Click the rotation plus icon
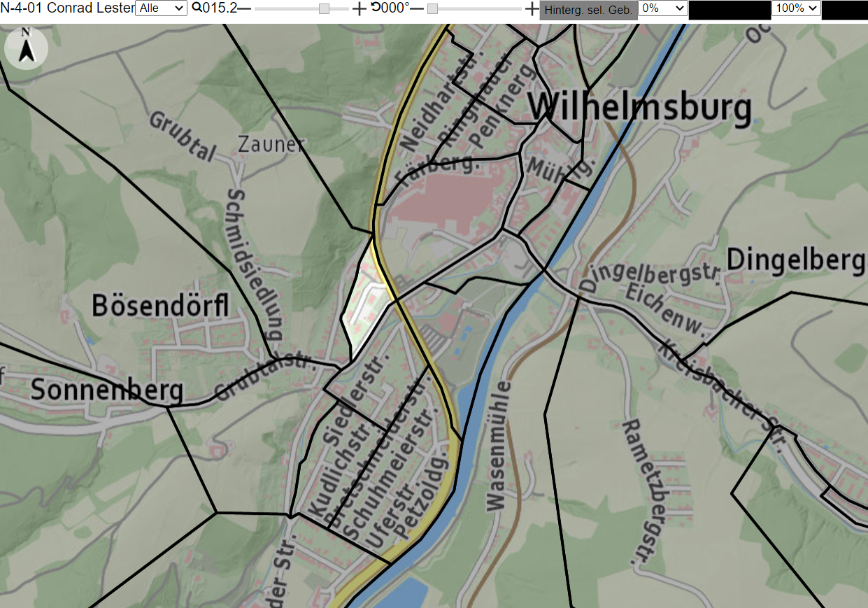Screen dimensions: 868x608 (532, 8)
